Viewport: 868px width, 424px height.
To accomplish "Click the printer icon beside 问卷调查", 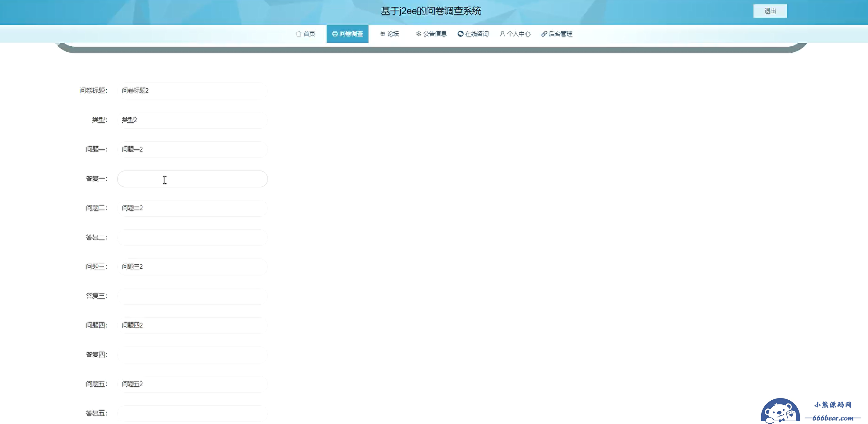I will pyautogui.click(x=335, y=34).
